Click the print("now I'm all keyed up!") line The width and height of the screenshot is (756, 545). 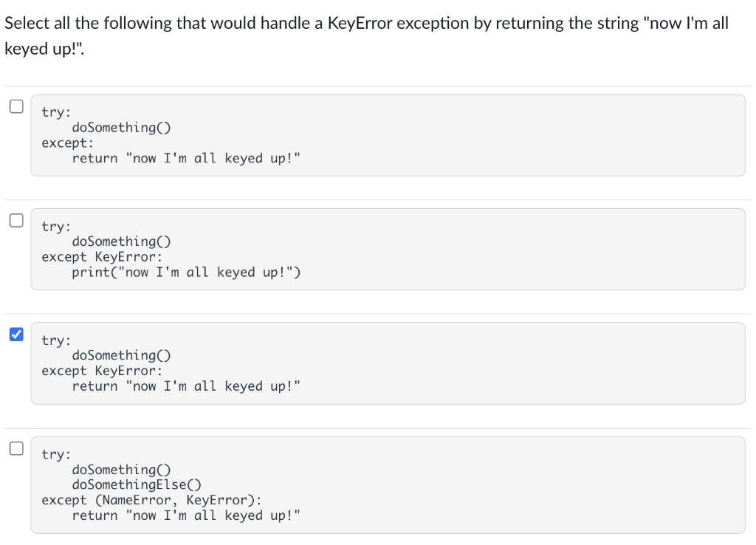click(186, 272)
